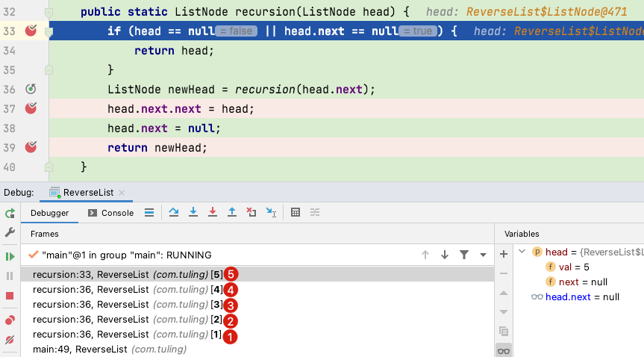The height and width of the screenshot is (357, 644).
Task: Move watch down in Variables
Action: (504, 312)
